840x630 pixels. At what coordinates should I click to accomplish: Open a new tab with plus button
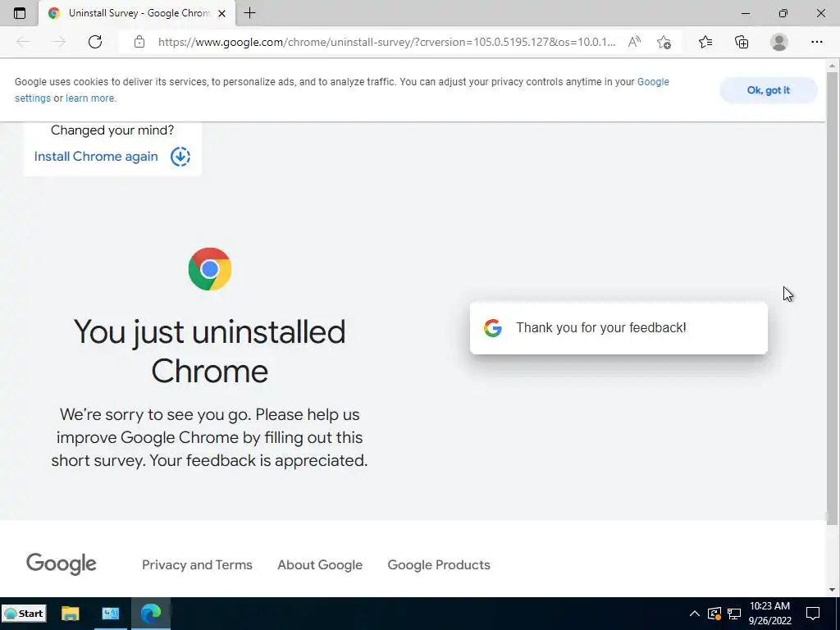tap(249, 13)
